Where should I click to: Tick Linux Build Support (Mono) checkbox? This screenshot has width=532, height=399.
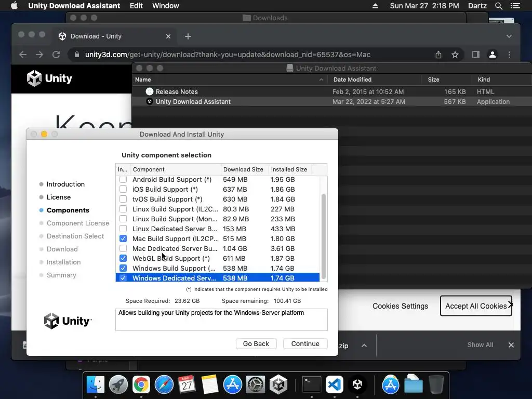pos(123,219)
